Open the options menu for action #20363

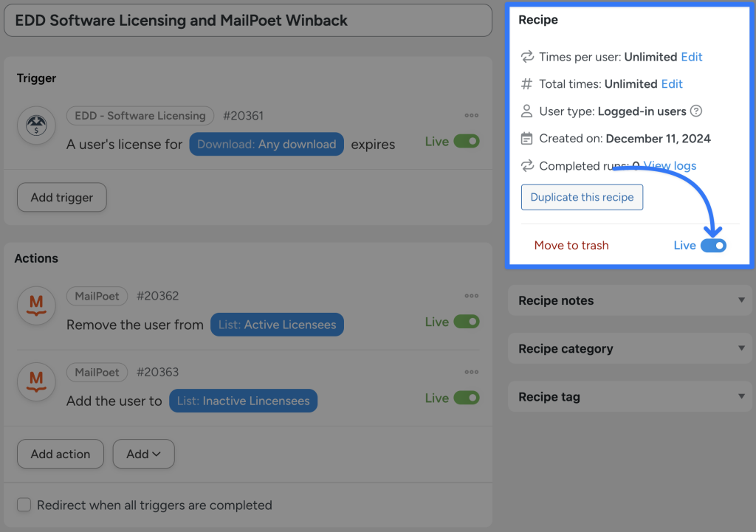pyautogui.click(x=471, y=372)
